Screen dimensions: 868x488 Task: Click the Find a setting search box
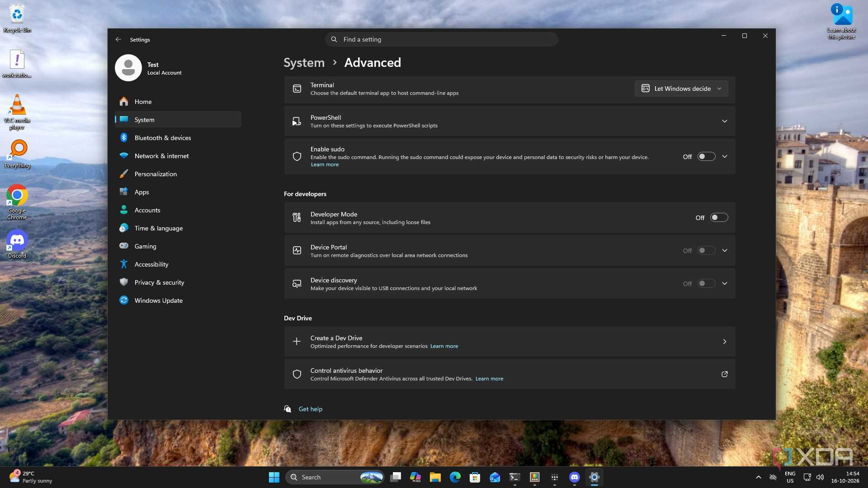(x=441, y=39)
